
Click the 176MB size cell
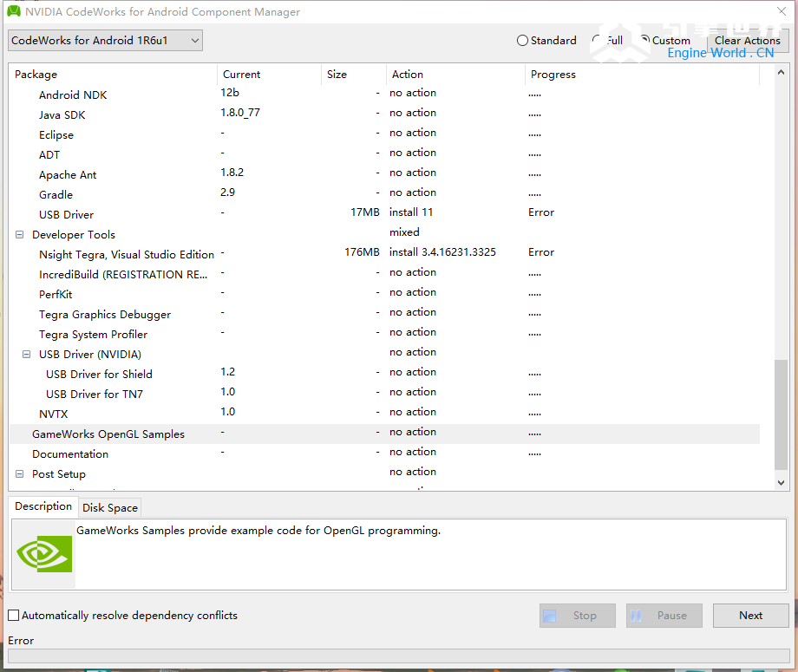coord(362,251)
